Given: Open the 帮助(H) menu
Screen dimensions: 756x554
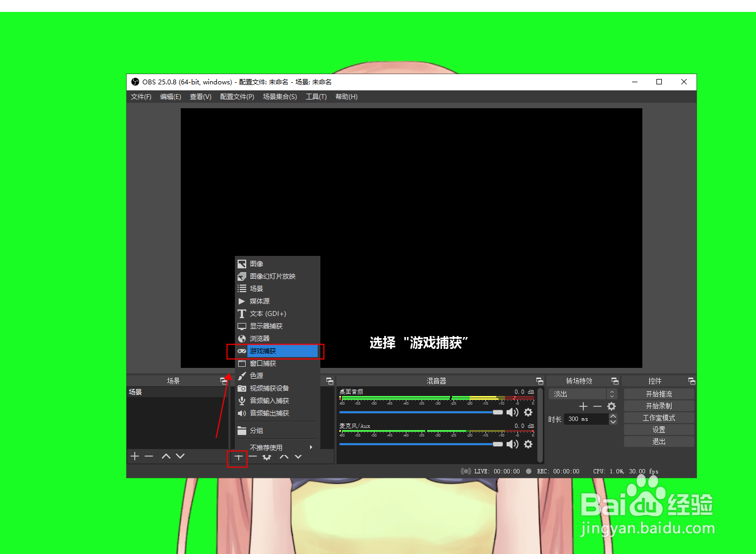Looking at the screenshot, I should coord(346,97).
